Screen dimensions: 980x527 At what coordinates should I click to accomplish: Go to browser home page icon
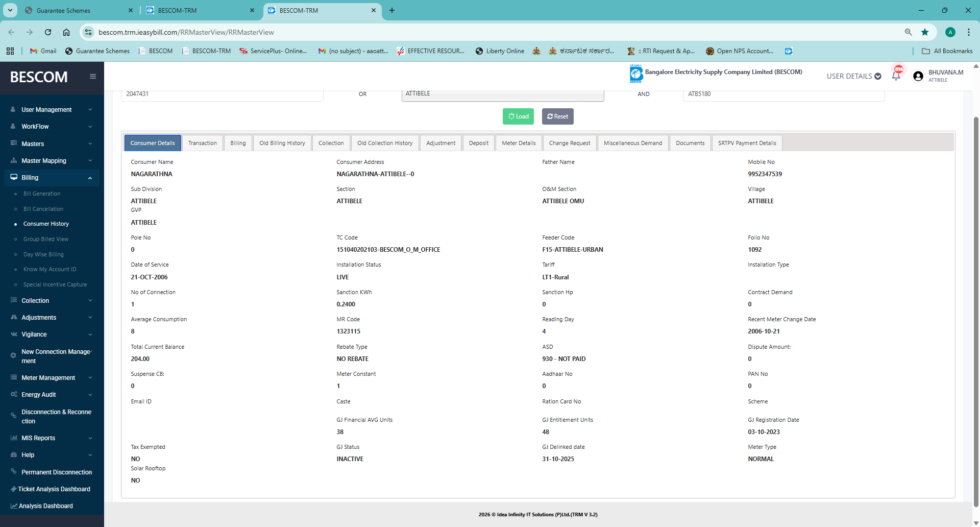click(66, 32)
